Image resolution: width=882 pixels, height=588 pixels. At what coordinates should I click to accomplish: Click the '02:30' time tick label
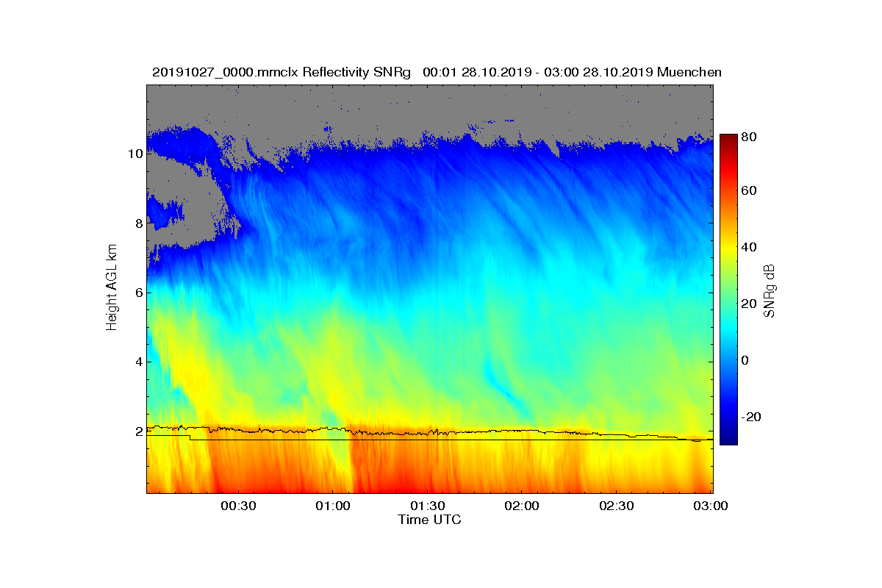(617, 506)
